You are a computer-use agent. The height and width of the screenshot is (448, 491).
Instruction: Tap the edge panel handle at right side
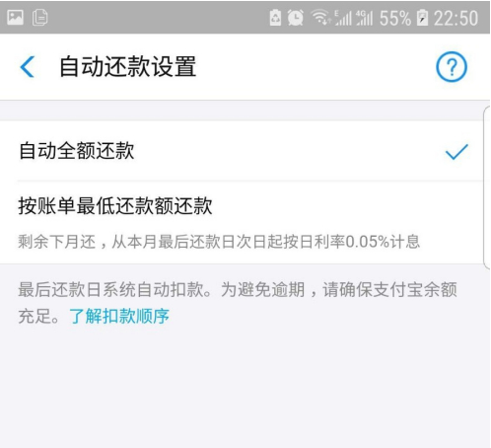[x=487, y=187]
